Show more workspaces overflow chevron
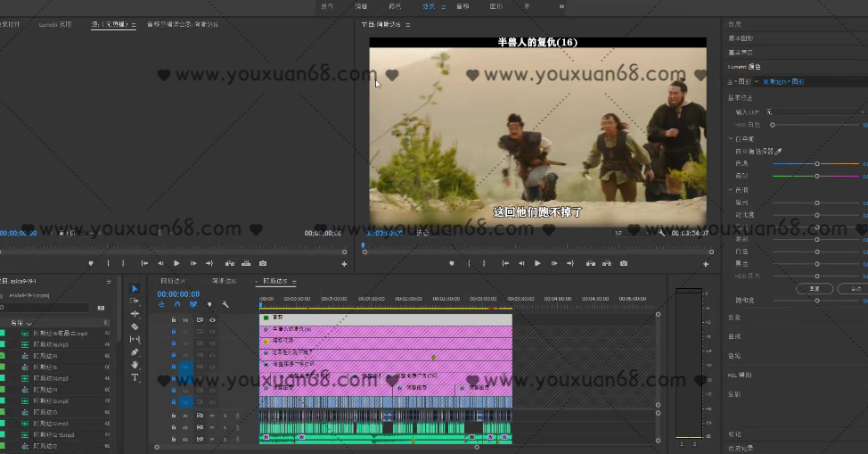Viewport: 868px width, 454px height. coord(561,6)
